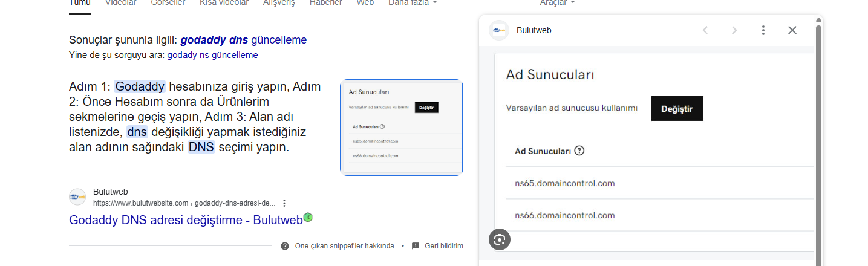Click the 'godaddy dns güncelleme' corrected query link
The height and width of the screenshot is (266, 868).
[244, 40]
